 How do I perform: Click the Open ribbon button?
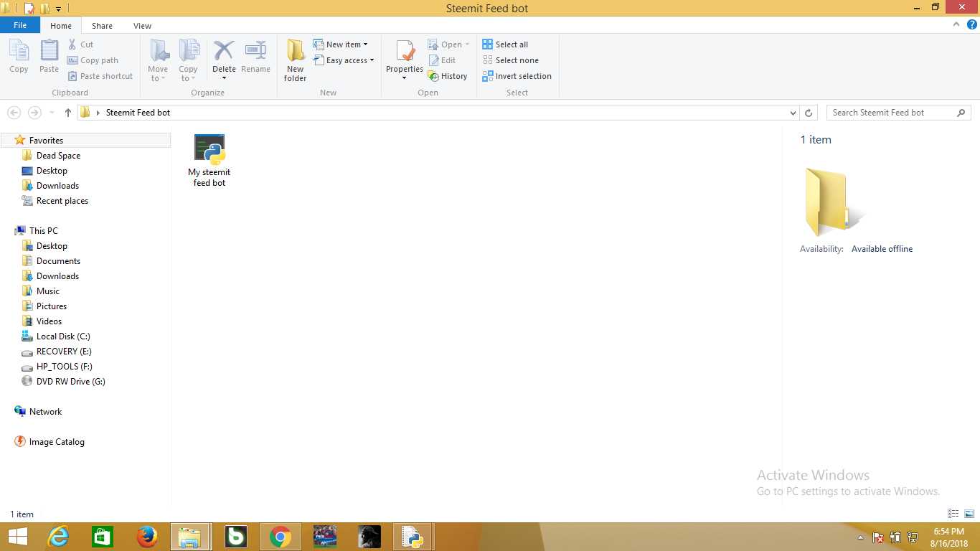click(x=448, y=44)
